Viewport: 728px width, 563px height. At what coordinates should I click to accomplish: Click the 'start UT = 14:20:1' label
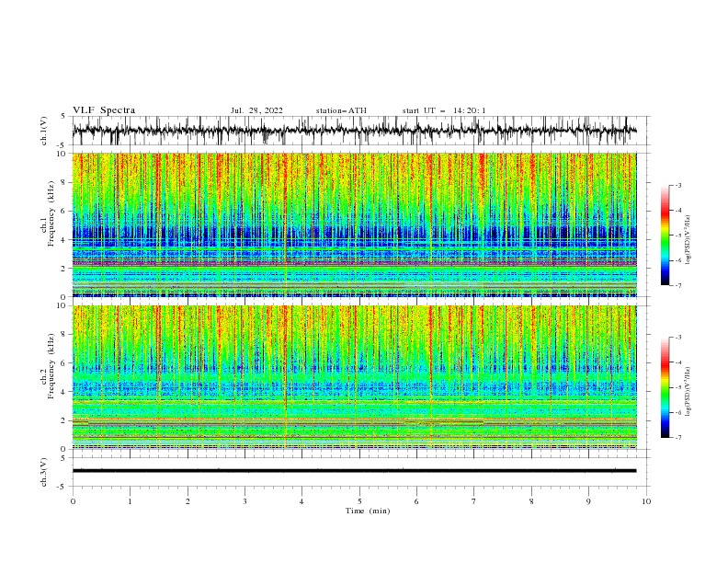click(444, 110)
